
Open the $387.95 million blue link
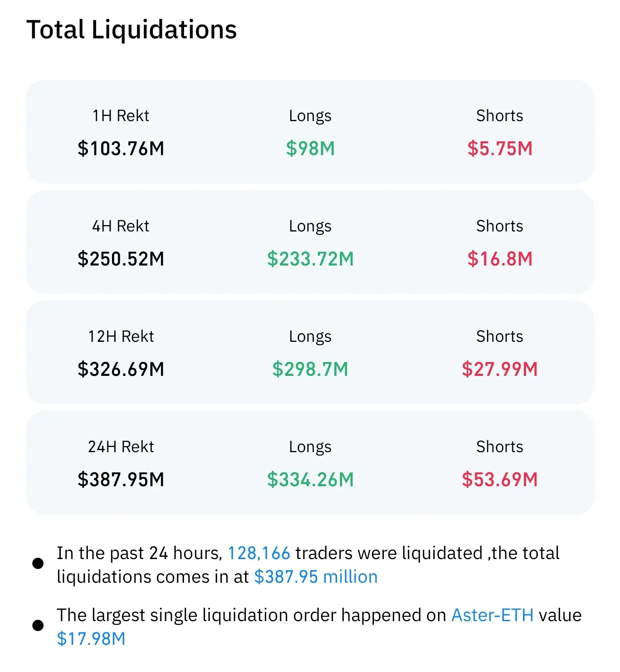click(316, 577)
